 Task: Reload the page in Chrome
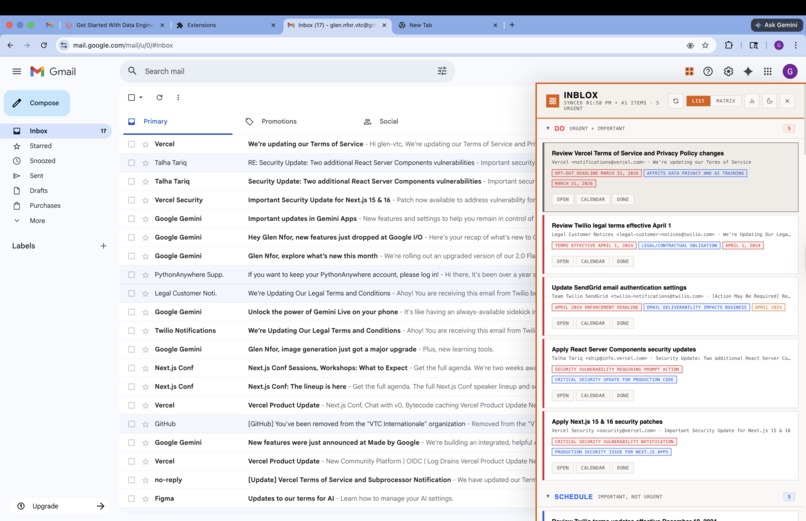[x=44, y=45]
